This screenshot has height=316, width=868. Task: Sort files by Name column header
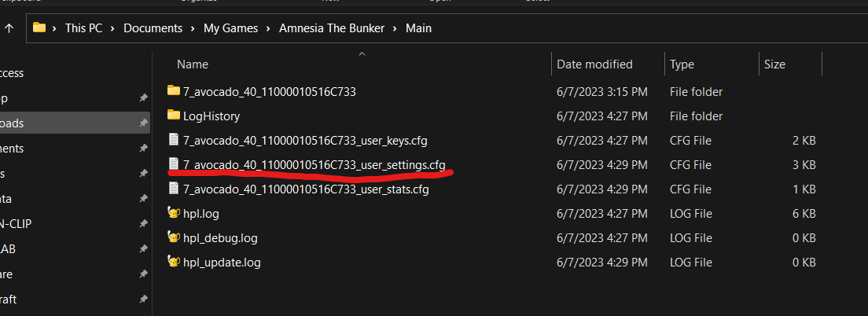[x=193, y=64]
